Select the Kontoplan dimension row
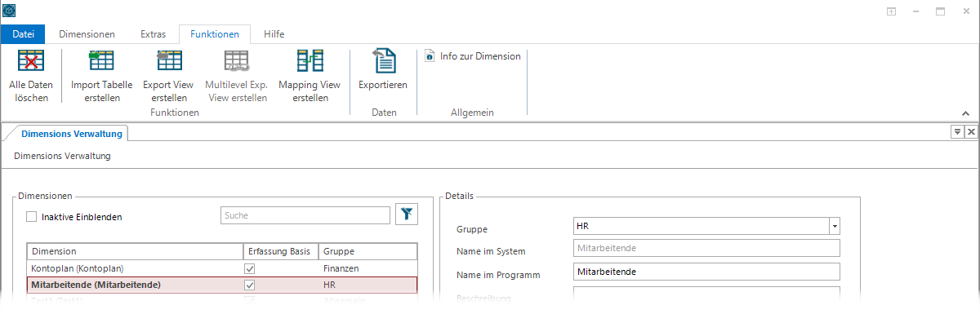This screenshot has width=980, height=314. point(222,268)
